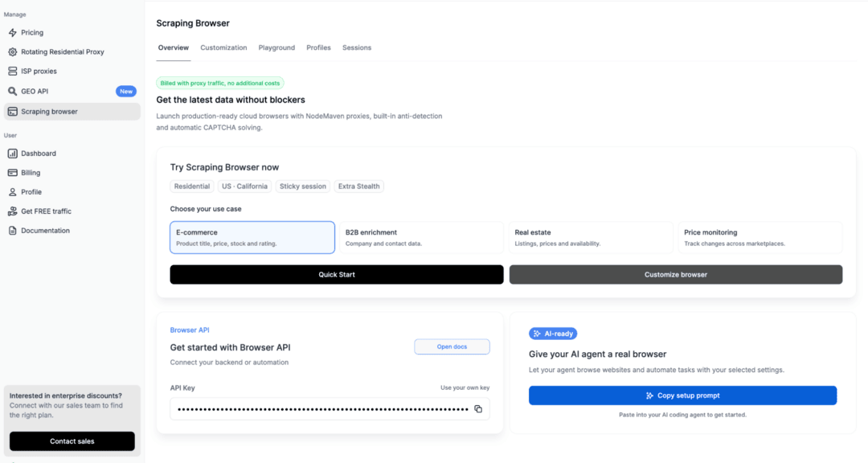
Task: Open the Sessions tab
Action: coord(357,47)
